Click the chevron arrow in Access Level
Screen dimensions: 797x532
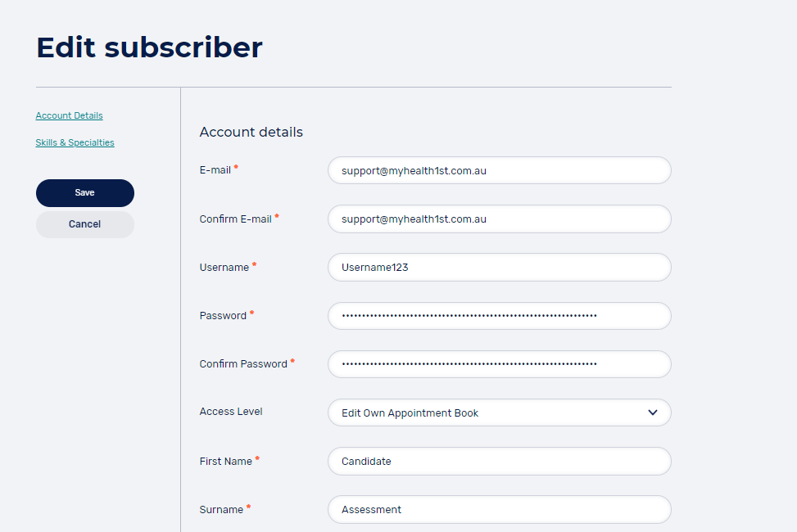pos(653,413)
